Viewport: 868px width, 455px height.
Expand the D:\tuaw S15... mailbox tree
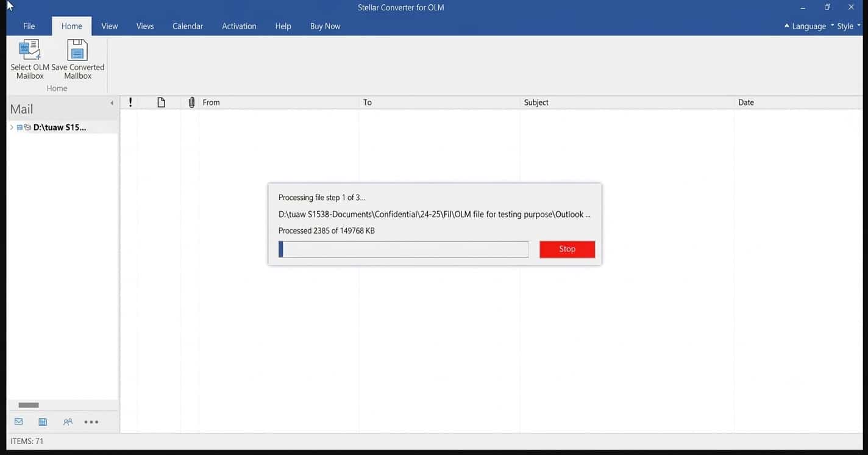pyautogui.click(x=12, y=127)
